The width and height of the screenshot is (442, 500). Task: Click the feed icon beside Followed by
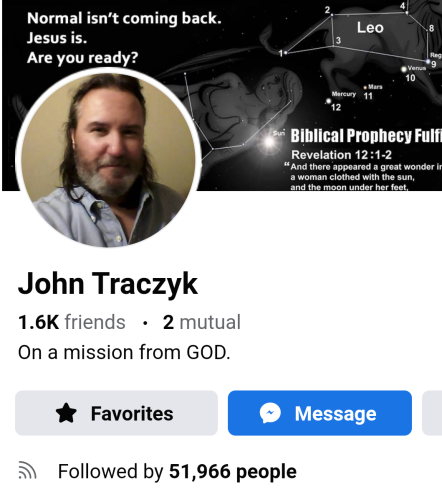[x=27, y=470]
